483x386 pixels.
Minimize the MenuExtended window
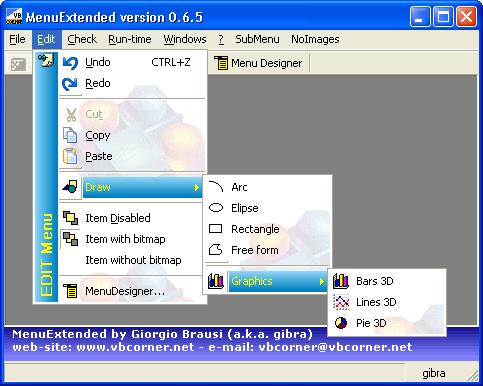coord(420,17)
